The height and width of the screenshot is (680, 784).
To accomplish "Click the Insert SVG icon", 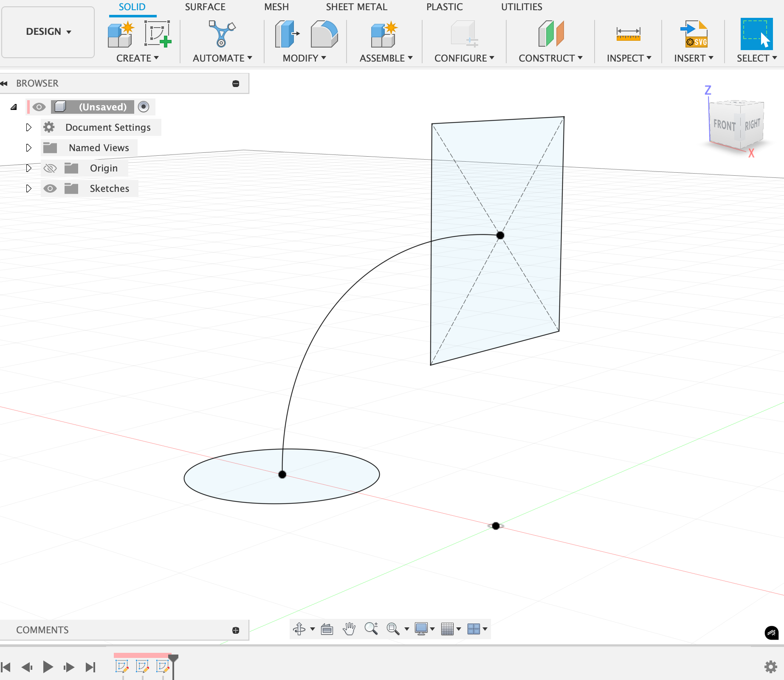I will (694, 34).
